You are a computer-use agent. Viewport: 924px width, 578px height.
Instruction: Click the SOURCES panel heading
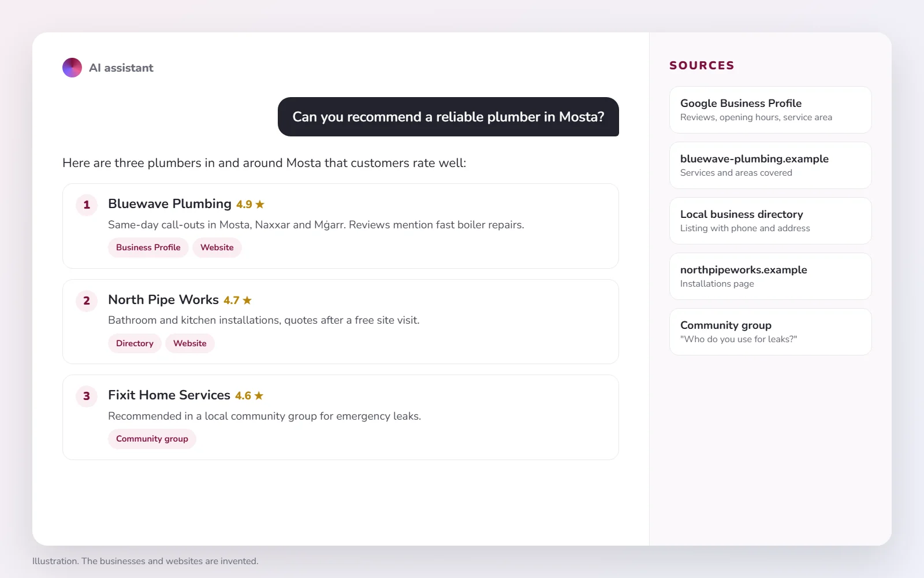coord(702,65)
